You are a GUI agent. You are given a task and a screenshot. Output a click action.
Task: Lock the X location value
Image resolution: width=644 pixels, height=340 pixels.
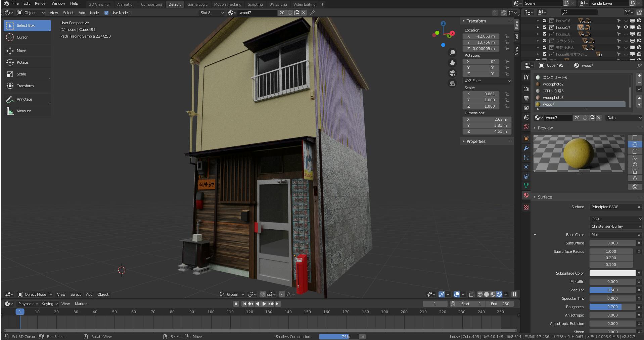(x=507, y=36)
